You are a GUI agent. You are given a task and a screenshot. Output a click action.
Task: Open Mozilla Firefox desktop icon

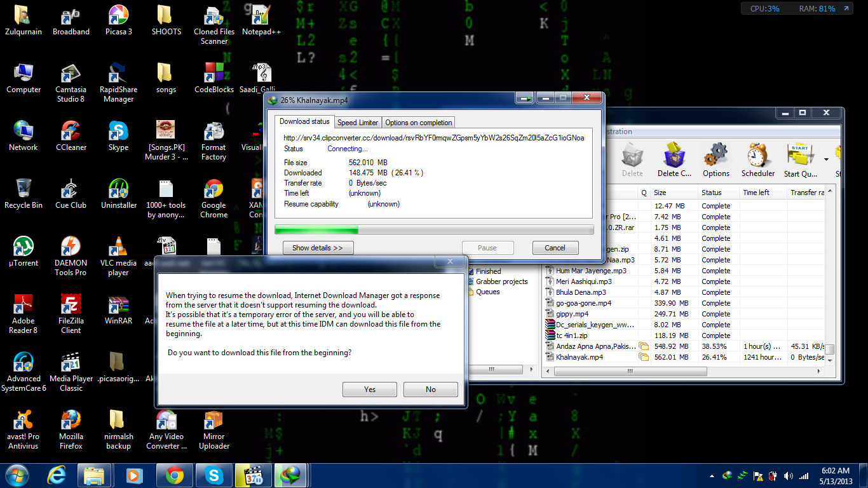click(71, 430)
